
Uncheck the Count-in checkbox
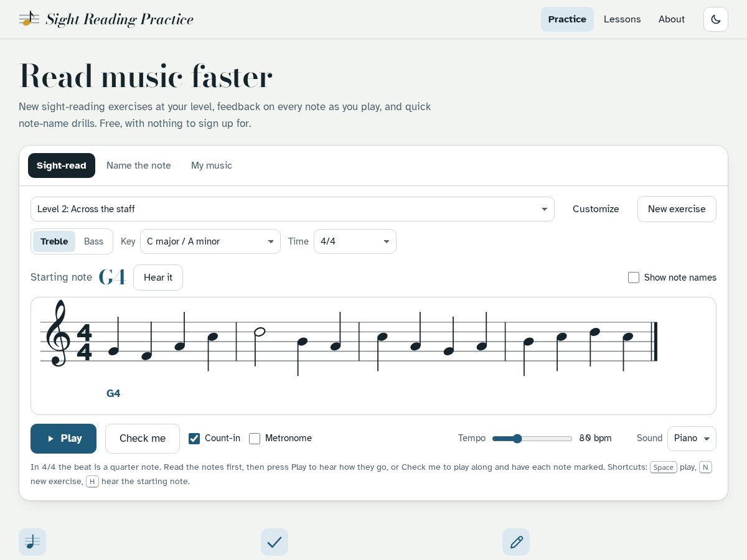click(x=194, y=439)
